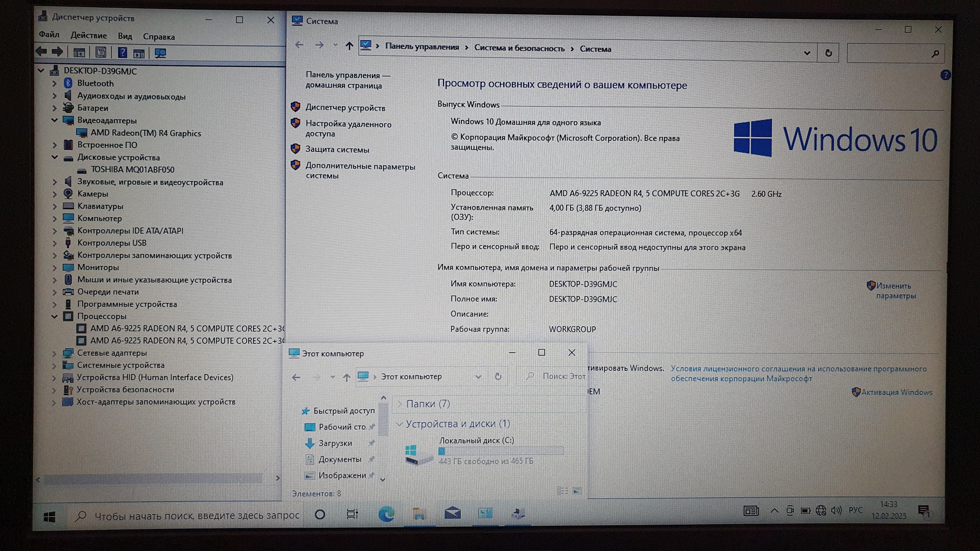The width and height of the screenshot is (980, 551).
Task: Click the scan for hardware changes toolbar icon
Action: tap(160, 54)
